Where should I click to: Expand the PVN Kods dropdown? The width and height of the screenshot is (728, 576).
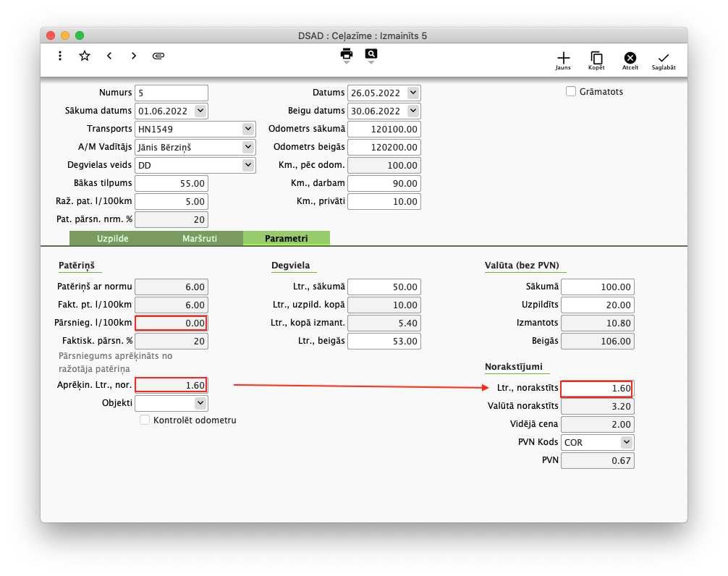[626, 442]
